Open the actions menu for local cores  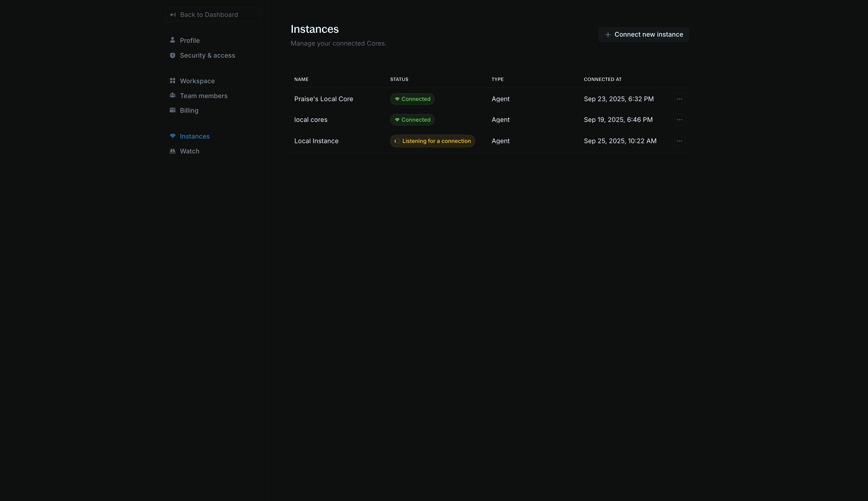679,120
